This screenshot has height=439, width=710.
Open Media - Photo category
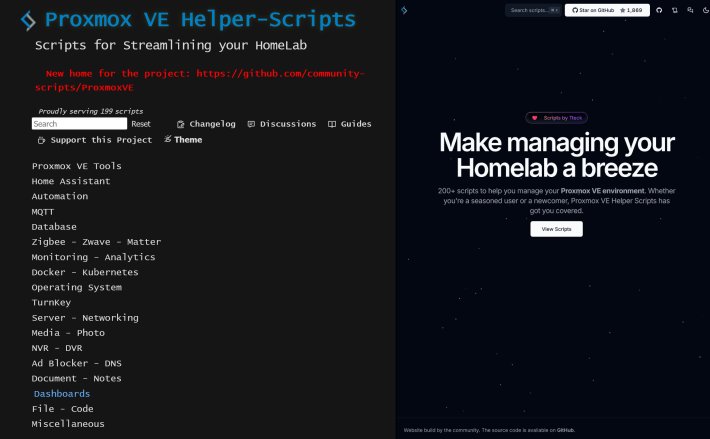coord(68,333)
